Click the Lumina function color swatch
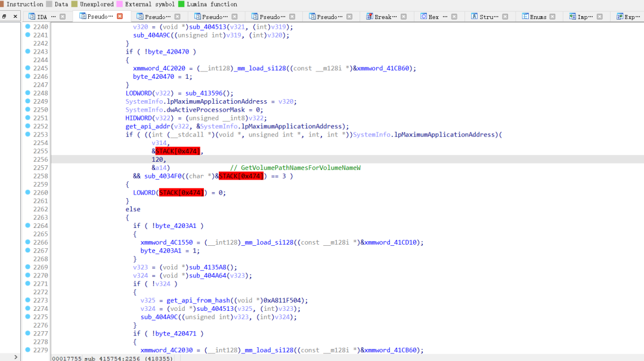This screenshot has width=644, height=361. pyautogui.click(x=181, y=4)
